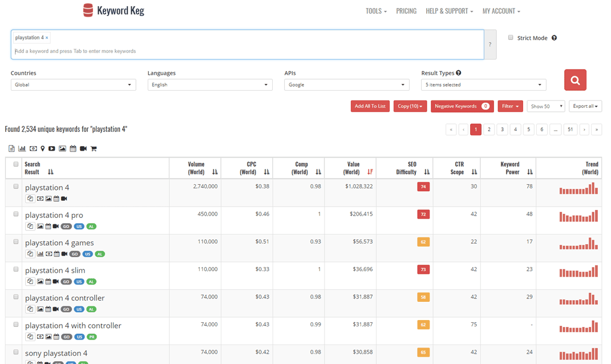
Task: Click the YouTube play icon in the legend row
Action: 51,148
